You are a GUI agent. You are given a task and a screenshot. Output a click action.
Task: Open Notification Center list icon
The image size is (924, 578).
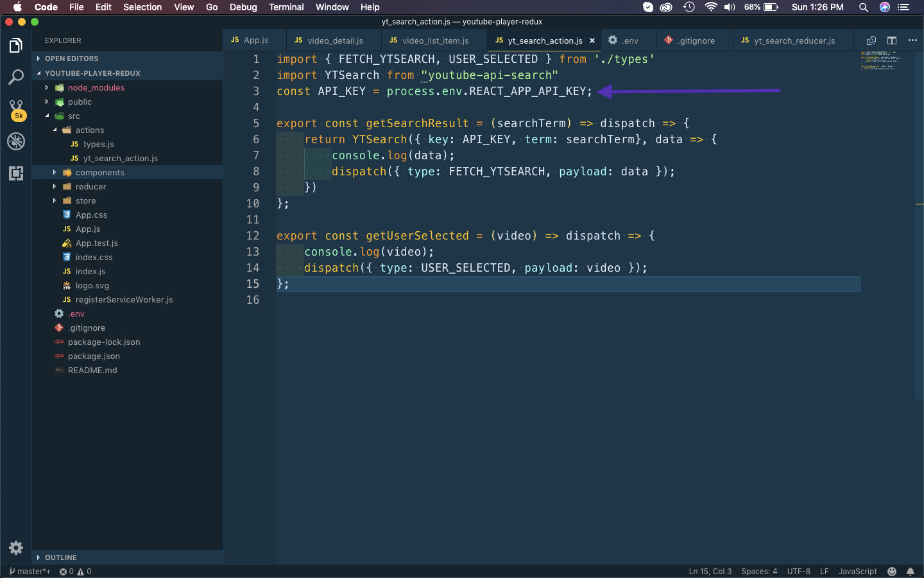[903, 7]
